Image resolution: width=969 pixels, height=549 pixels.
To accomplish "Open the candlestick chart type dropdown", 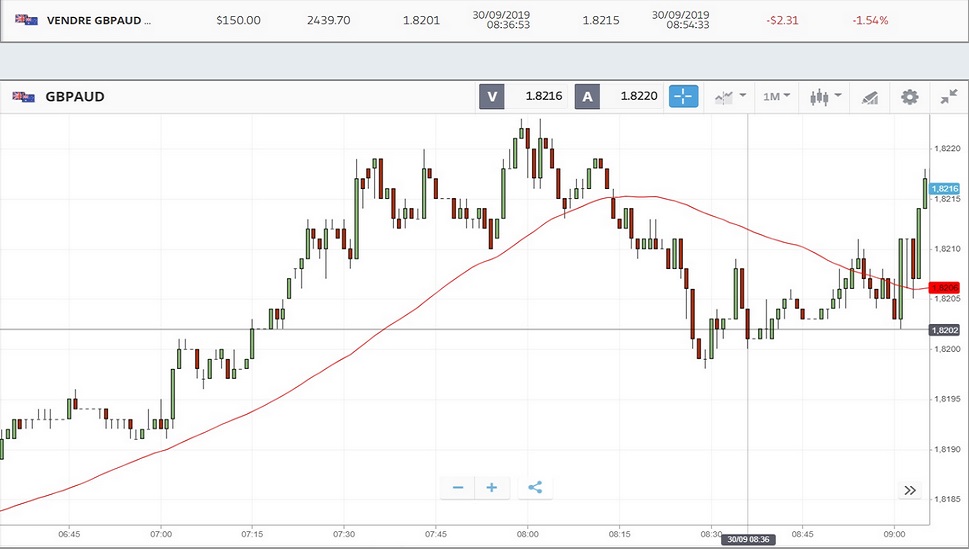I will click(825, 96).
